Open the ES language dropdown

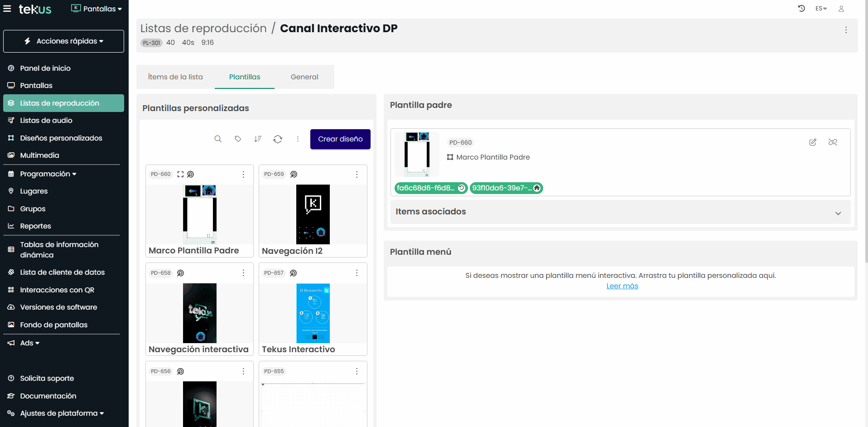(x=821, y=9)
